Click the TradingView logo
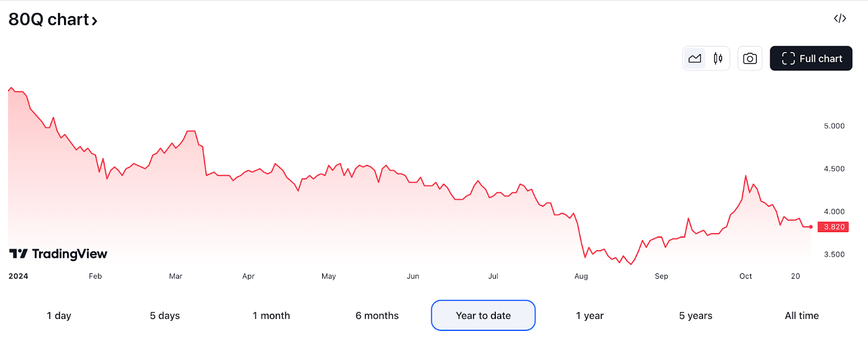The image size is (868, 358). coord(58,254)
